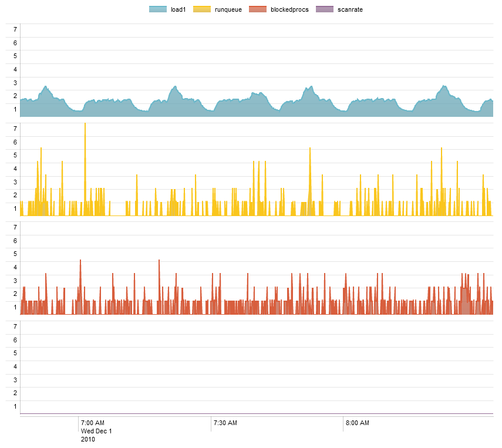
Task: Click the 8:00 AM axis label
Action: (358, 423)
